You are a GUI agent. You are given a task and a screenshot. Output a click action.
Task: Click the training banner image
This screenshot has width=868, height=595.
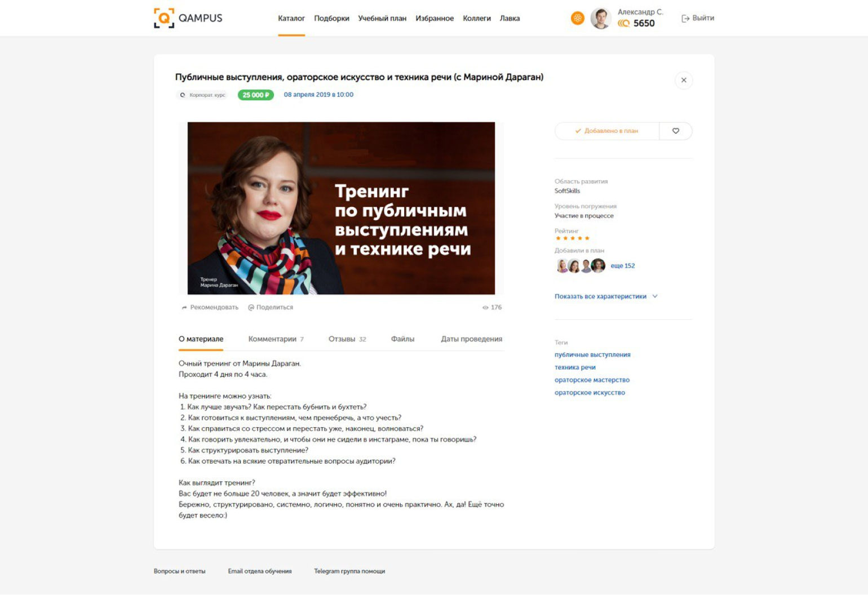[x=341, y=208]
